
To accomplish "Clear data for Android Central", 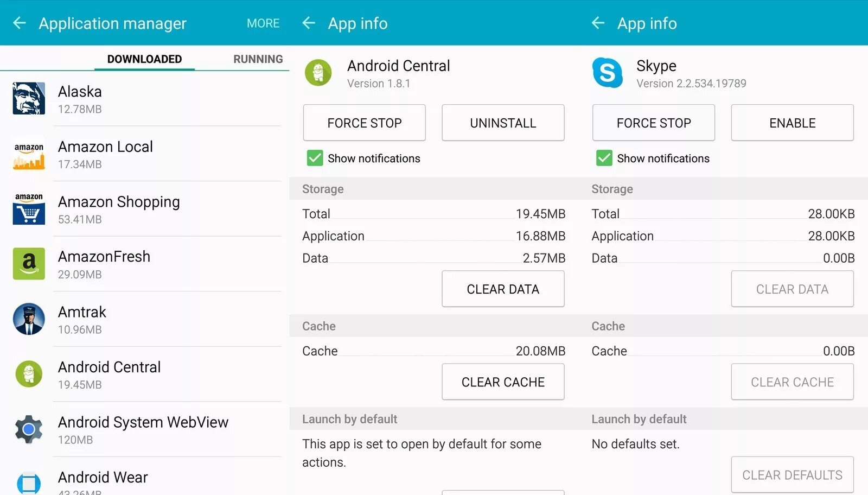I will pyautogui.click(x=503, y=289).
